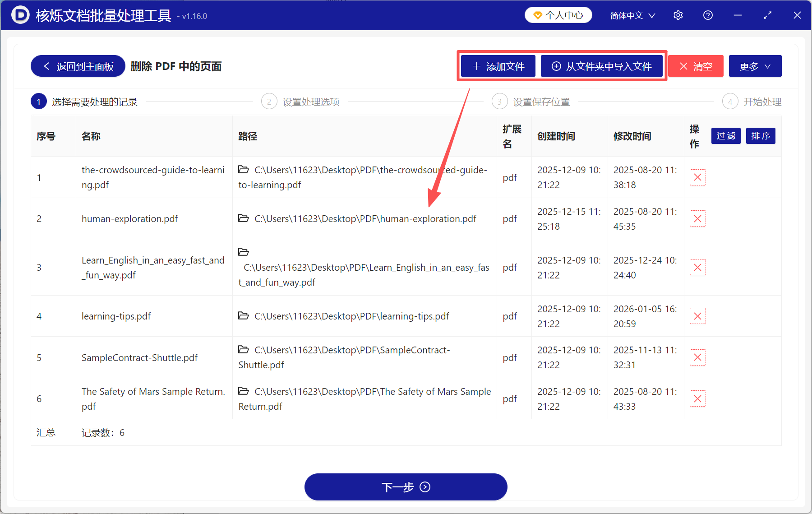Open 个人中心 personal center
Screen dimensions: 812x514
[558, 14]
